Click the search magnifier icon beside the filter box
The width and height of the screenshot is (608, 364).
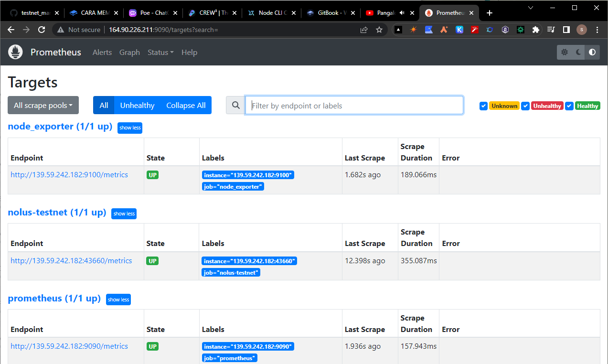[235, 105]
